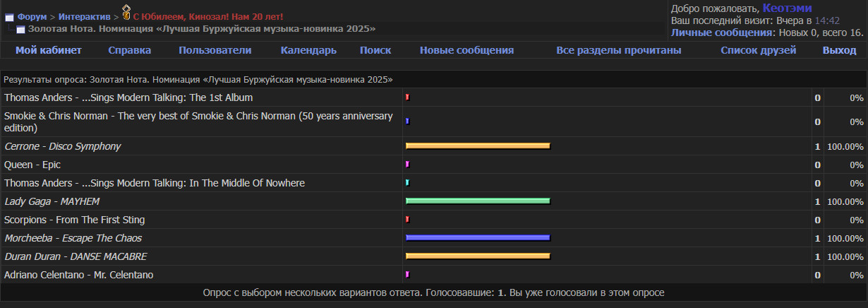This screenshot has height=308, width=868.
Task: Click the green Lady Gaga - MAYHEM result bar
Action: pyautogui.click(x=478, y=201)
